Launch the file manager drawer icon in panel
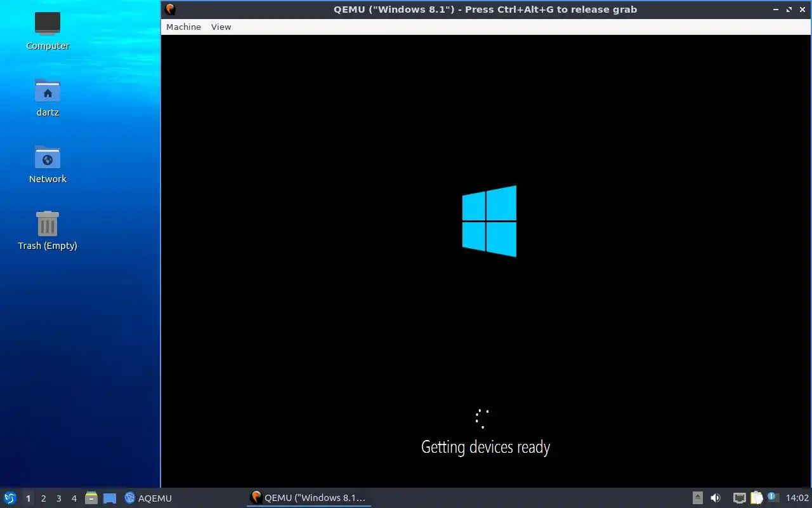 click(91, 498)
